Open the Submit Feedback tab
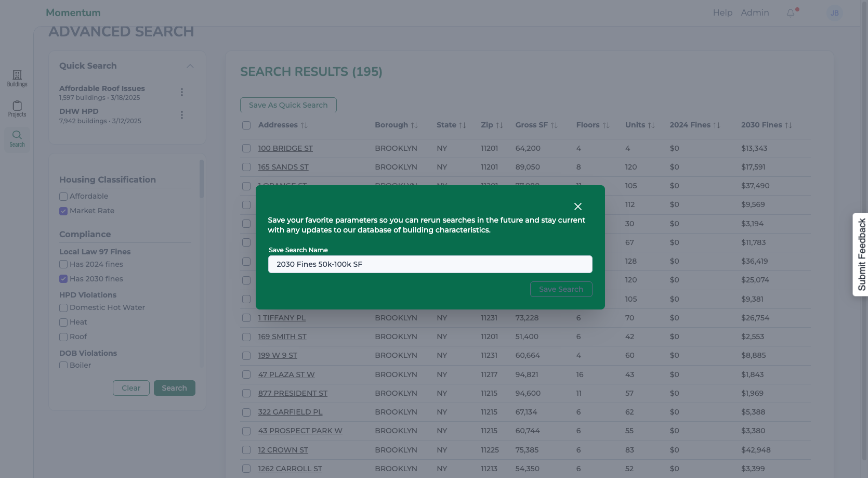This screenshot has height=478, width=868. [861, 254]
